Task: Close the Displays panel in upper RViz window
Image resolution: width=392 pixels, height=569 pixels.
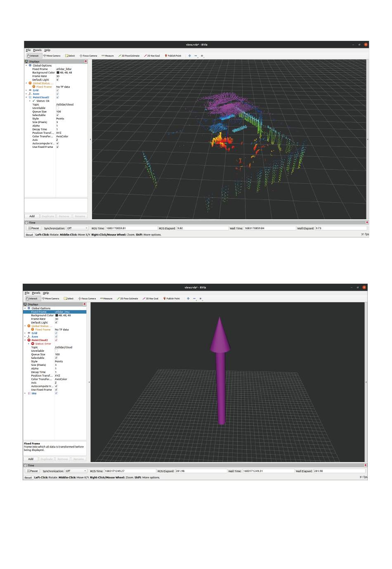Action: click(x=86, y=62)
